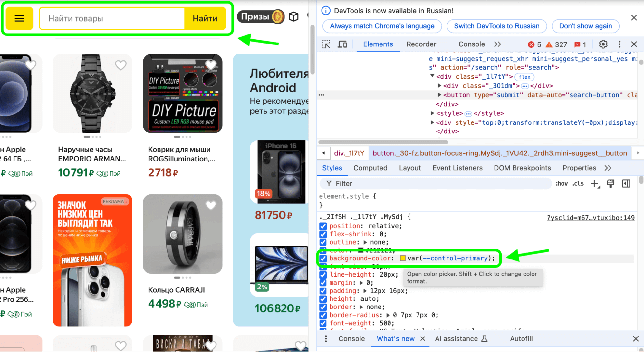Uncheck the font-weight: 500 checkbox

click(323, 323)
